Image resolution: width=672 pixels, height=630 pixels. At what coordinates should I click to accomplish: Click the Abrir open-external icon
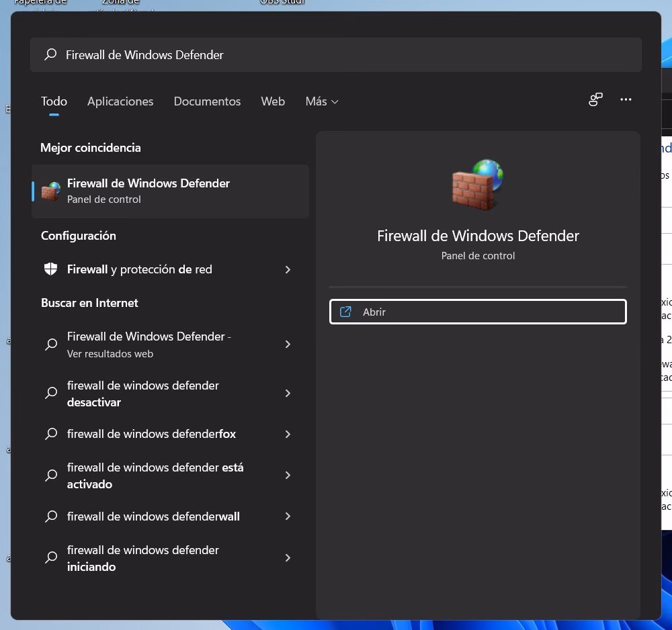tap(345, 312)
